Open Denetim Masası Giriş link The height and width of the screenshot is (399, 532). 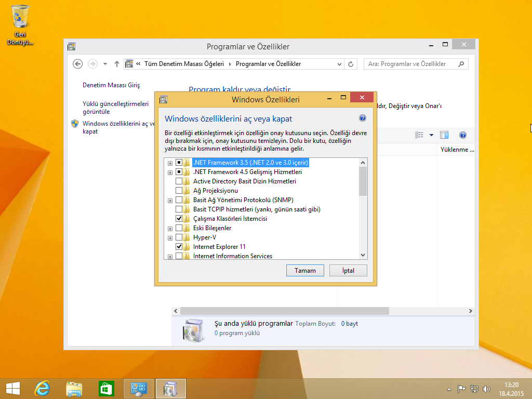(x=111, y=85)
